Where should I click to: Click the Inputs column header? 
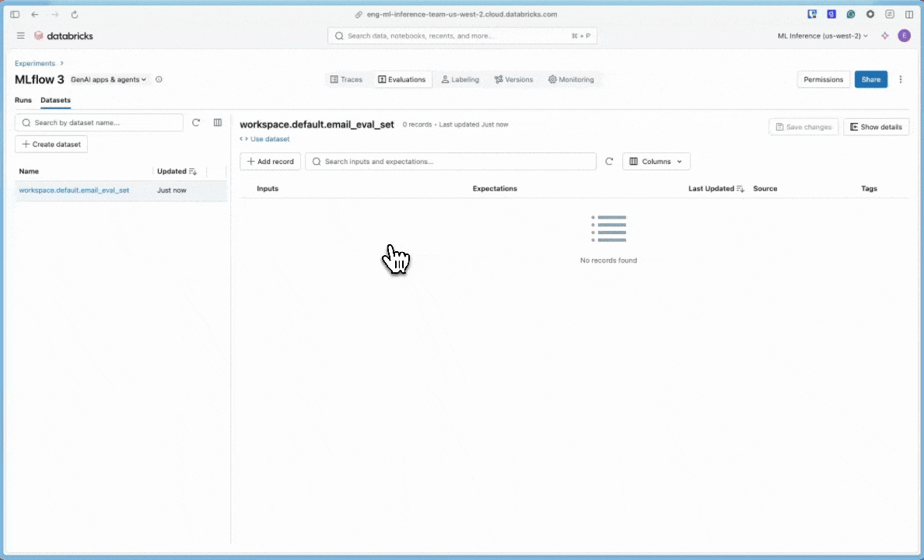268,189
